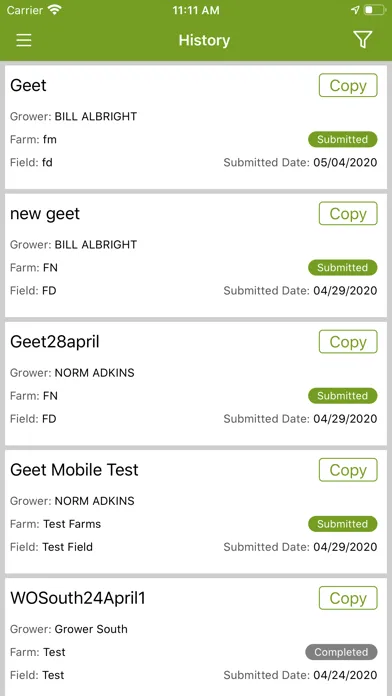Viewport: 392px width, 696px height.
Task: Open the Geet history card title
Action: (x=28, y=85)
